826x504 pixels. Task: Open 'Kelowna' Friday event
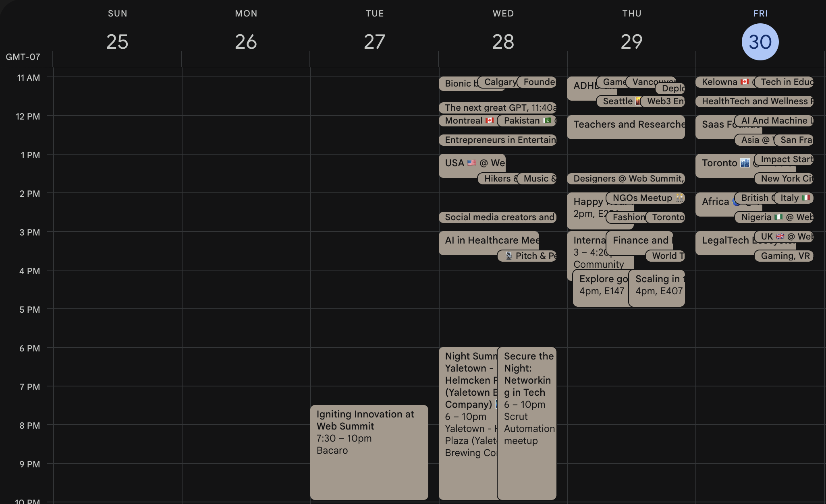point(725,82)
